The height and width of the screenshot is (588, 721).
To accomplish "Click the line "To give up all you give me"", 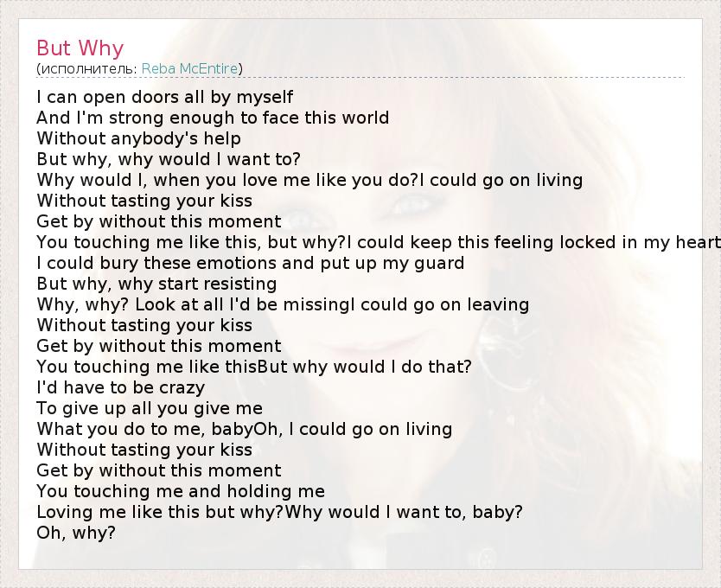I will (150, 408).
